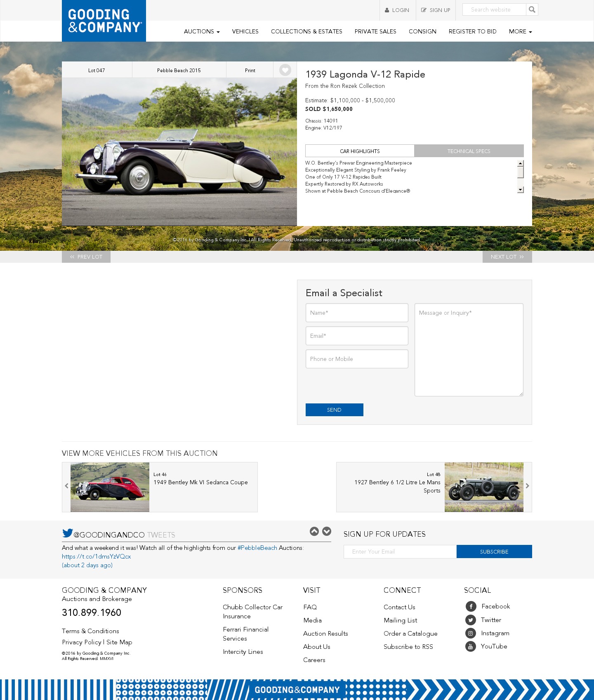Slide vehicle carousel right arrow

(527, 486)
